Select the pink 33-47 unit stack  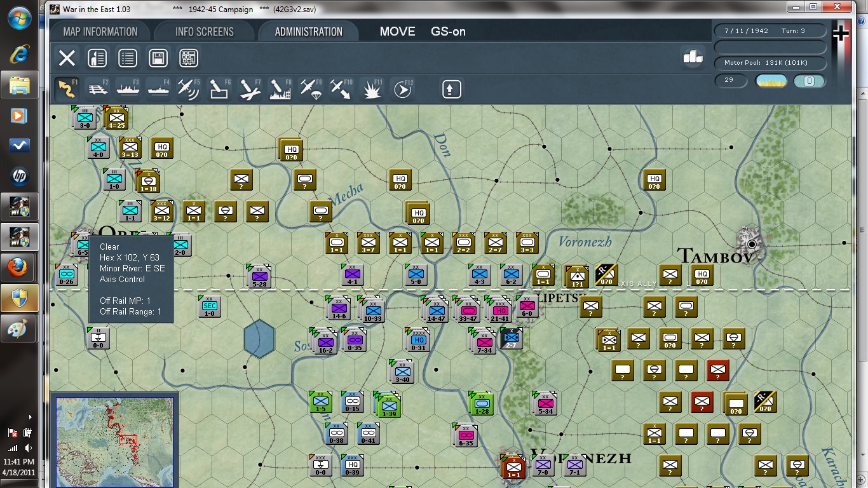[467, 309]
